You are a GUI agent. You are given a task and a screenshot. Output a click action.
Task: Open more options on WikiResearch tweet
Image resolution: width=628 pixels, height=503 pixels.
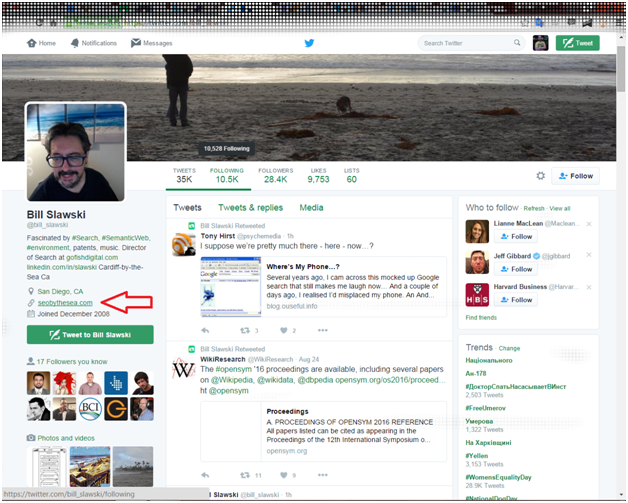click(x=323, y=475)
